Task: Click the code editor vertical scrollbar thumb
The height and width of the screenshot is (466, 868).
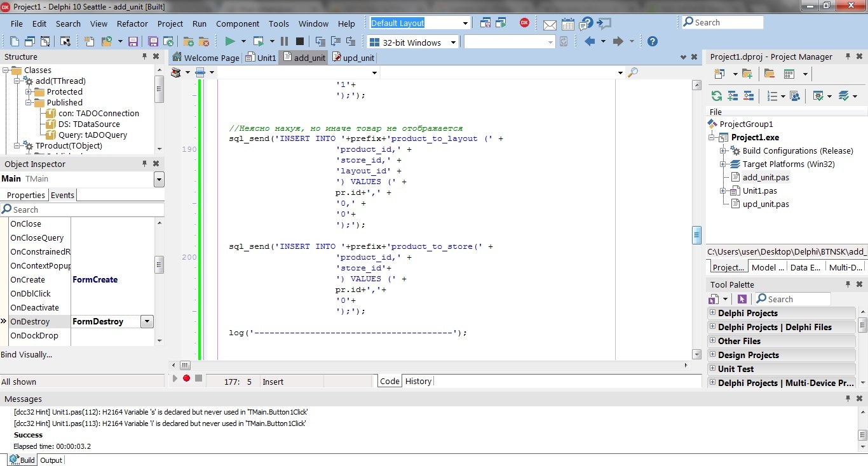Action: click(x=696, y=235)
